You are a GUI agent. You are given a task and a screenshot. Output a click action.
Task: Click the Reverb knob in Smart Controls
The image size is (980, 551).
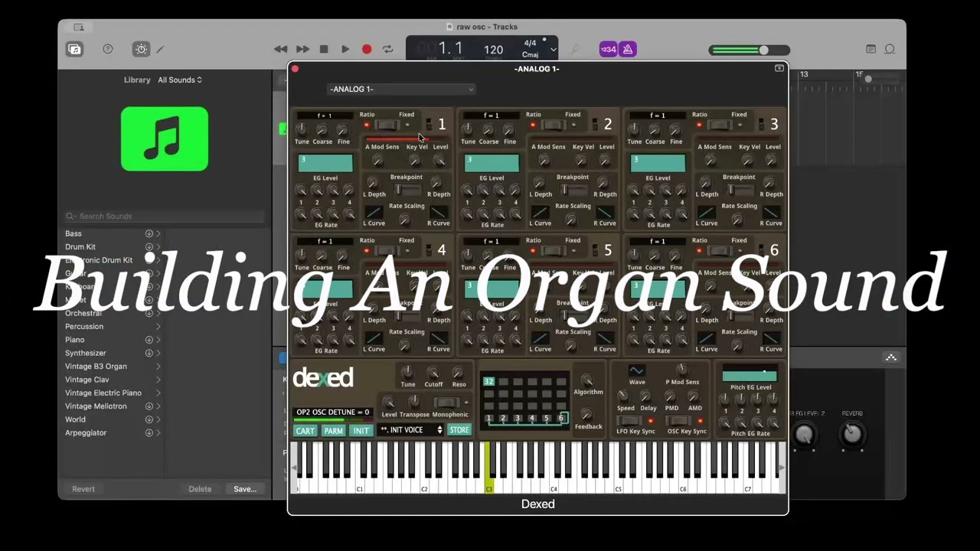[852, 434]
